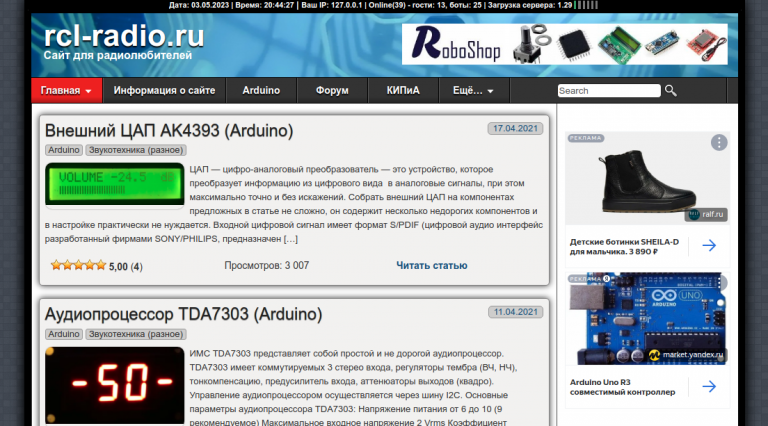Open the Внешний ЦАП AK4393 article title
Viewport: 768px width, 426px height.
coord(169,131)
